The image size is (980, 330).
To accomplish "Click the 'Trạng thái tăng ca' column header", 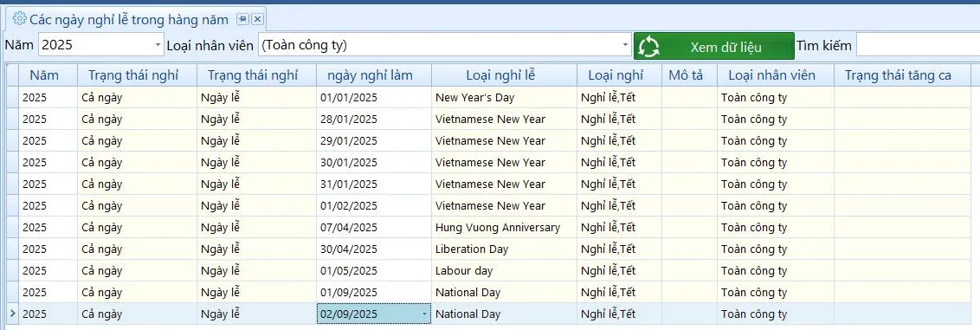I will click(902, 75).
